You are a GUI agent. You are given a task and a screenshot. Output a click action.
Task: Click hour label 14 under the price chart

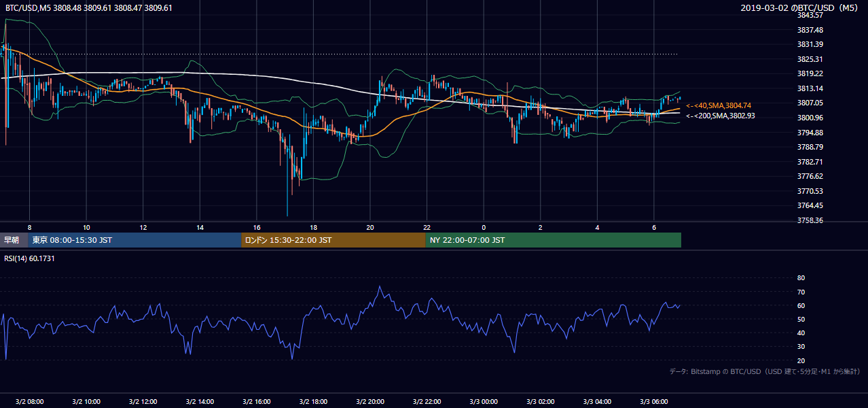click(200, 227)
